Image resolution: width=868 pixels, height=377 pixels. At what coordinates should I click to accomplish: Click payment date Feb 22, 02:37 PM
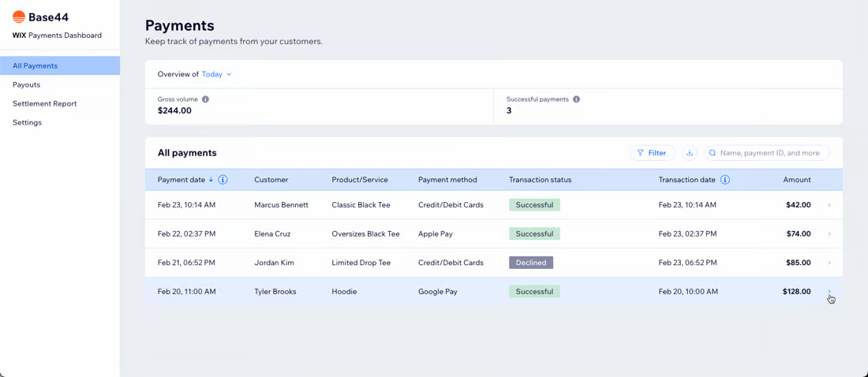tap(186, 234)
